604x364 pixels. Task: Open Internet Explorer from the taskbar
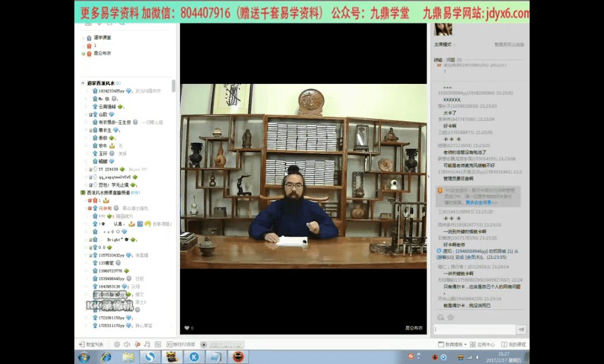pos(106,357)
